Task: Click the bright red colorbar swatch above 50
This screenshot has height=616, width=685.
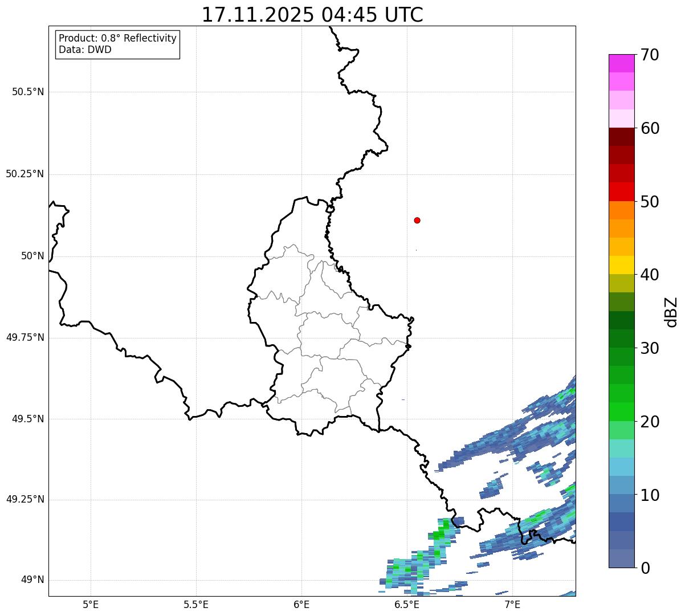Action: [621, 191]
